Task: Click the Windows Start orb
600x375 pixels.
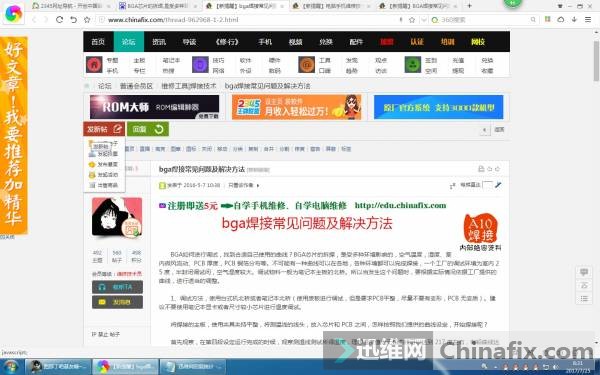Action: click(11, 367)
